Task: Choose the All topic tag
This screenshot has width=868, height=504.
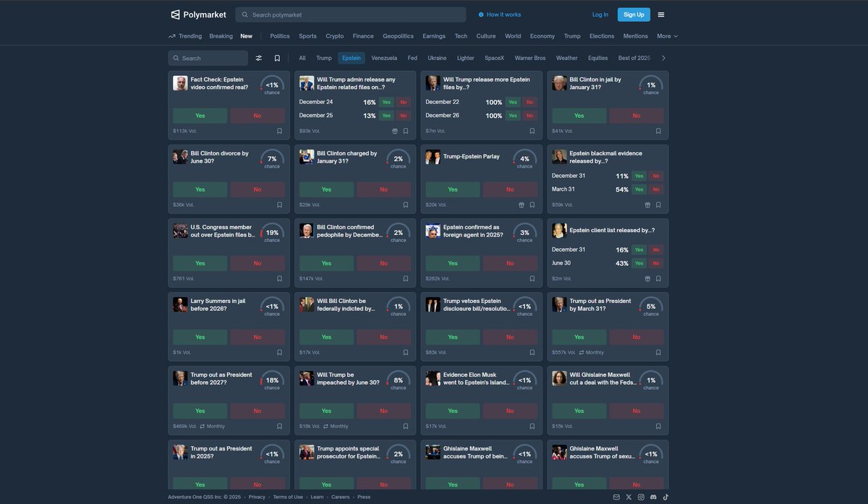Action: 302,58
